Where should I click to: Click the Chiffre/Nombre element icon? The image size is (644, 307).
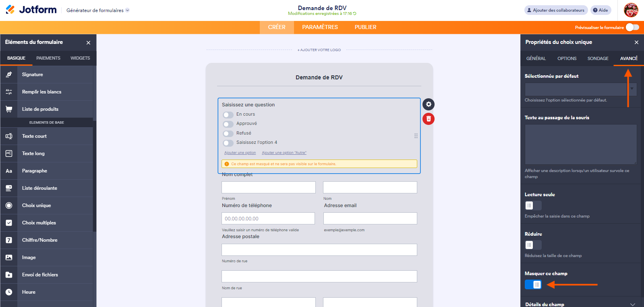pos(9,240)
